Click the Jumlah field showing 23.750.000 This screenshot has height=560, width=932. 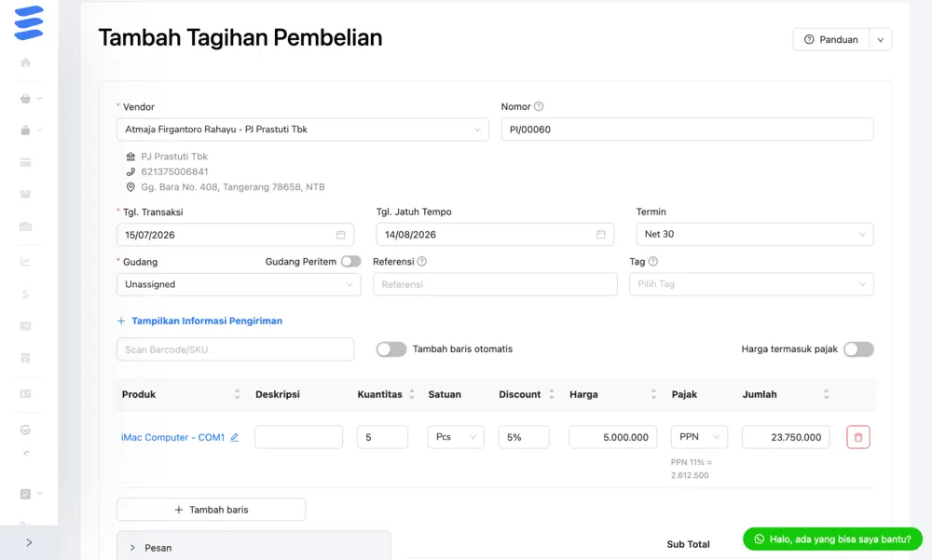point(786,437)
